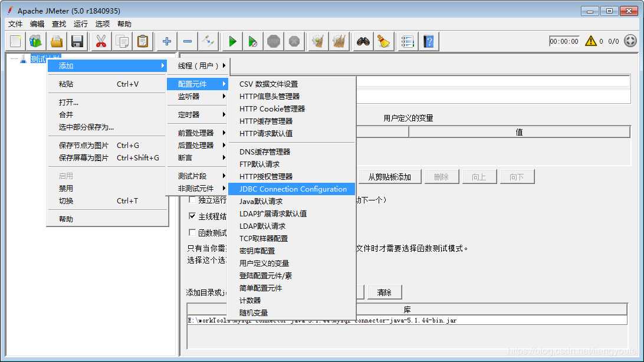The image size is (644, 362).
Task: Open Help with question mark icon
Action: pos(428,41)
